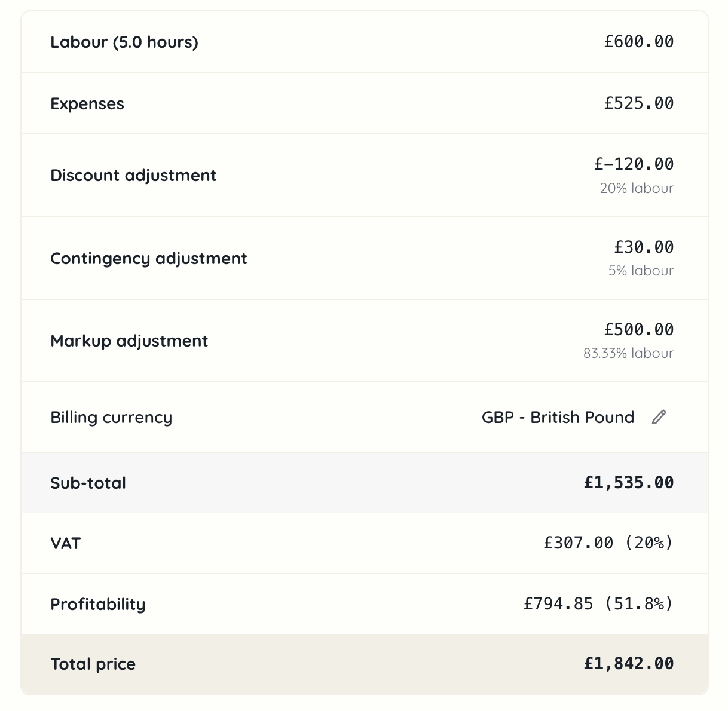Click the 5% labour contingency note
This screenshot has width=728, height=711.
(641, 270)
